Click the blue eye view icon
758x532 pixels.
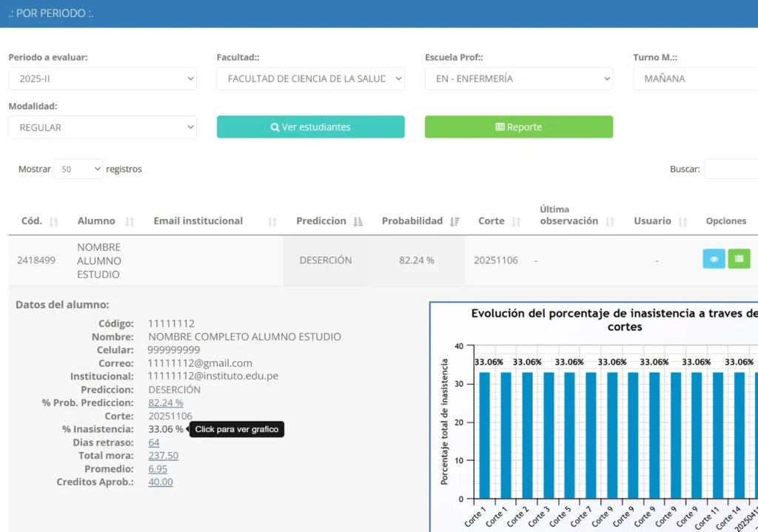(x=714, y=259)
